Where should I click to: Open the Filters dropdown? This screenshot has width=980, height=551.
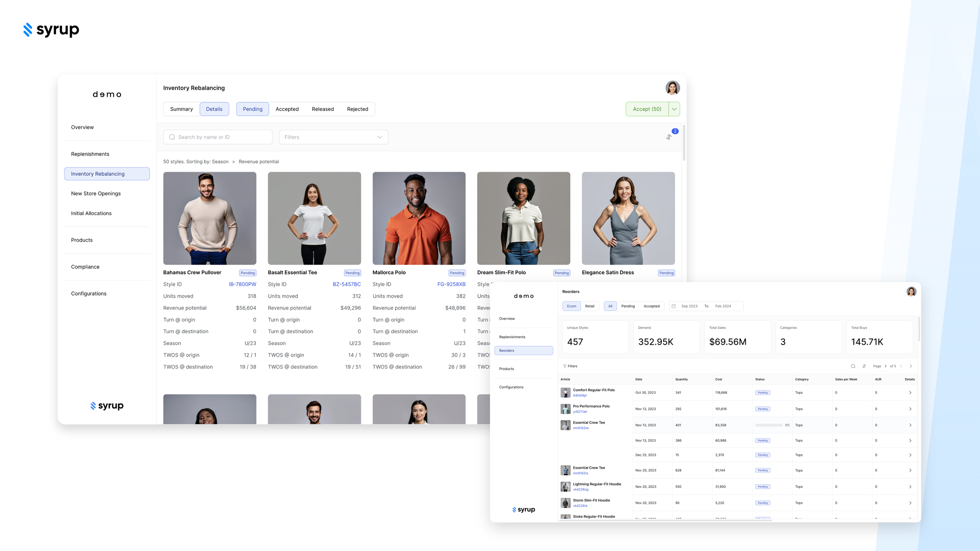(333, 137)
